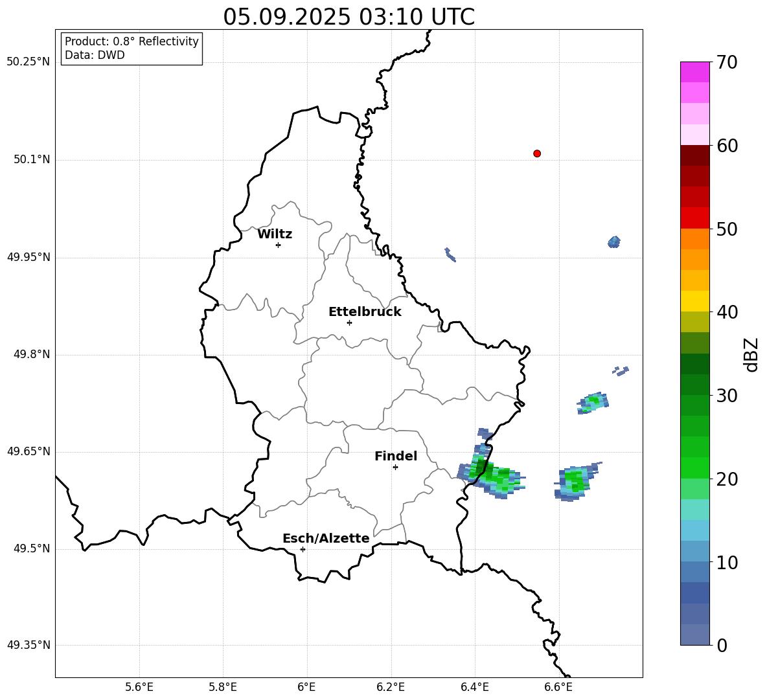Click the Findel cross marker

[x=395, y=467]
